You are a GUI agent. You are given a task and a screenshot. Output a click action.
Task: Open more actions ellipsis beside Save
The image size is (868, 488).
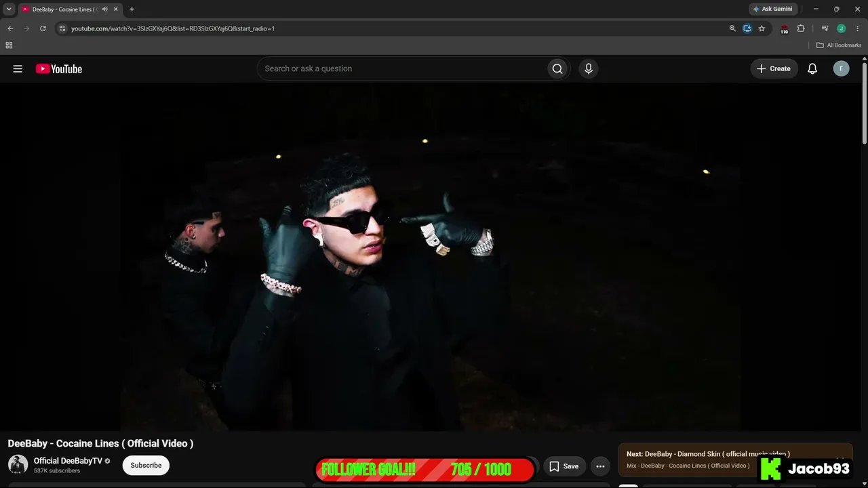click(x=600, y=466)
